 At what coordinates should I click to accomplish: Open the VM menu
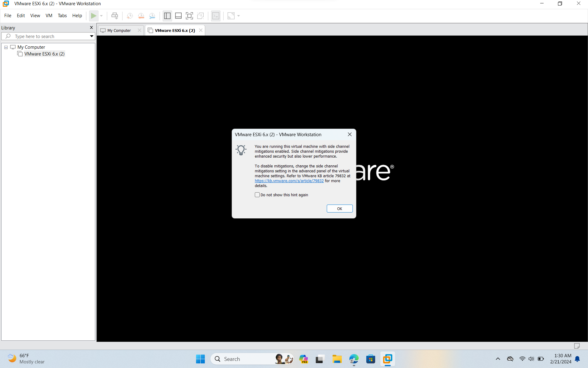point(49,16)
